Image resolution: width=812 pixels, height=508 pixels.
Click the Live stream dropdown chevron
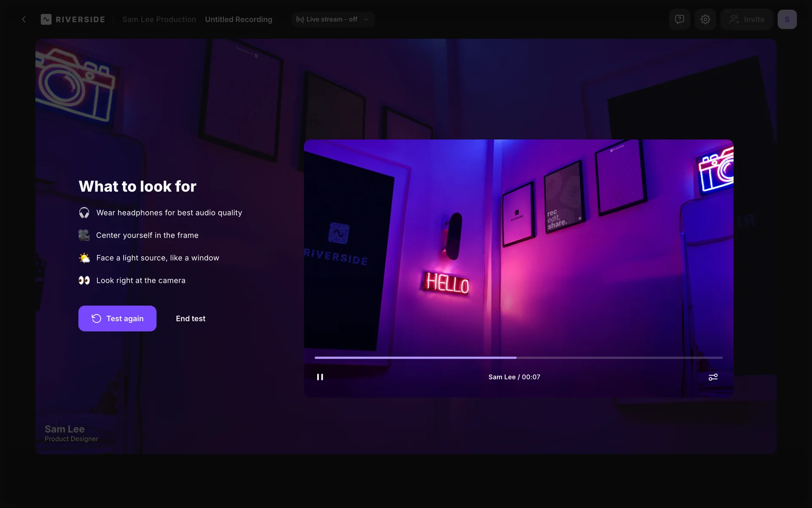tap(366, 19)
